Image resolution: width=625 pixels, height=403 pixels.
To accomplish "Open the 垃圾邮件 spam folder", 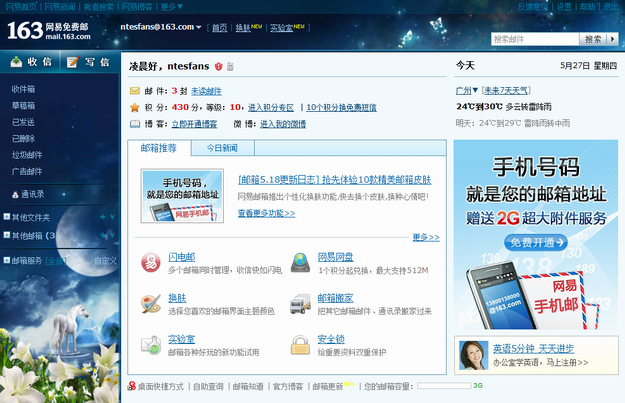I will (27, 155).
